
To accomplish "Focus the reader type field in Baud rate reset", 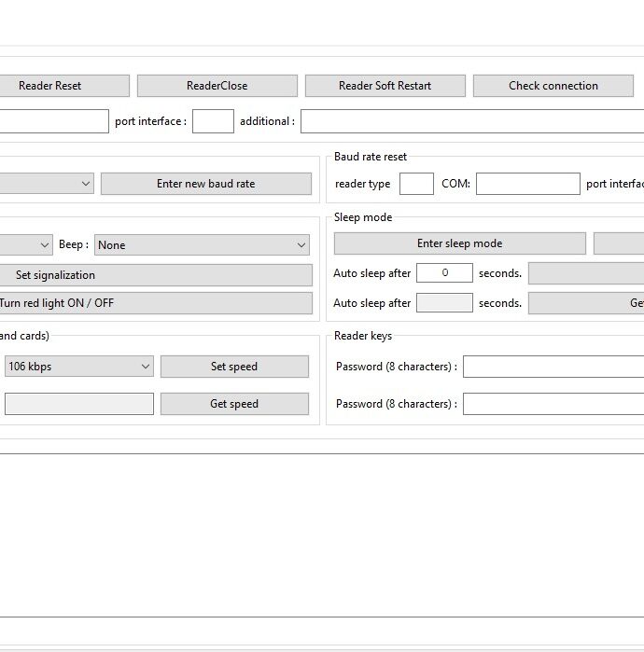I will coord(416,184).
